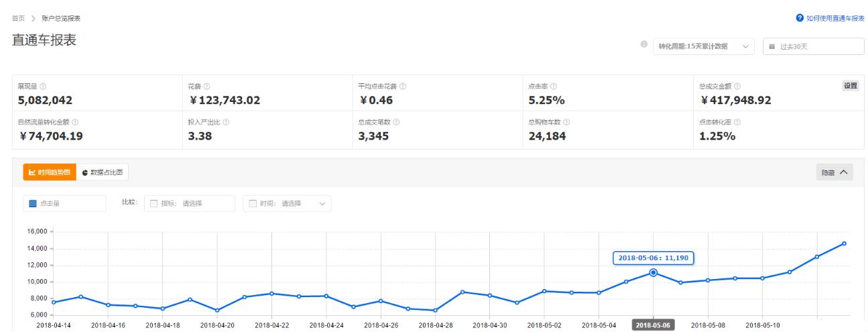This screenshot has height=332, width=868.
Task: Click the help icon beside 自然流量转化金额
Action: [75, 122]
